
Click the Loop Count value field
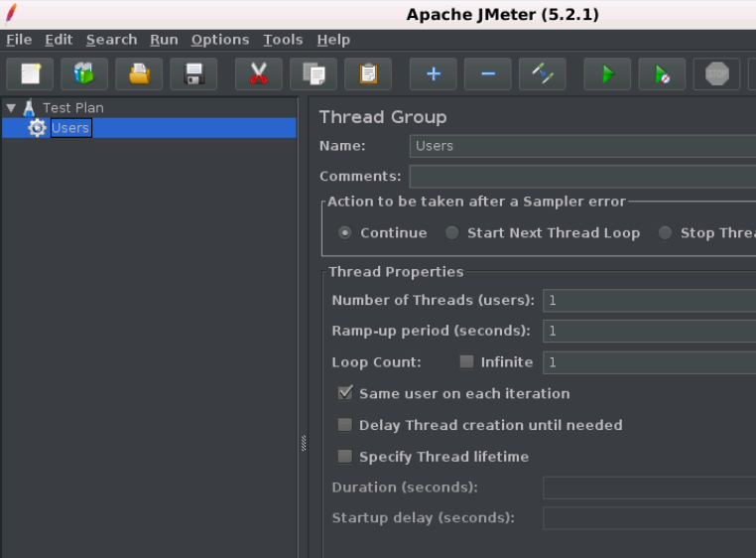tap(649, 362)
